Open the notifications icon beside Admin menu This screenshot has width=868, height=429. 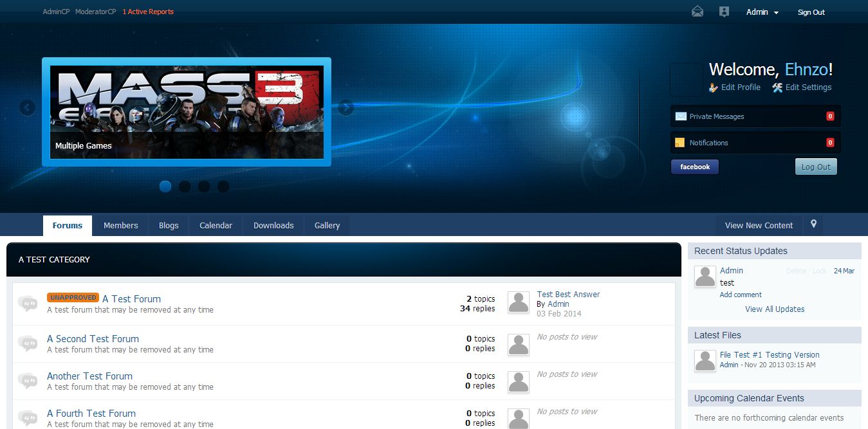pyautogui.click(x=724, y=12)
